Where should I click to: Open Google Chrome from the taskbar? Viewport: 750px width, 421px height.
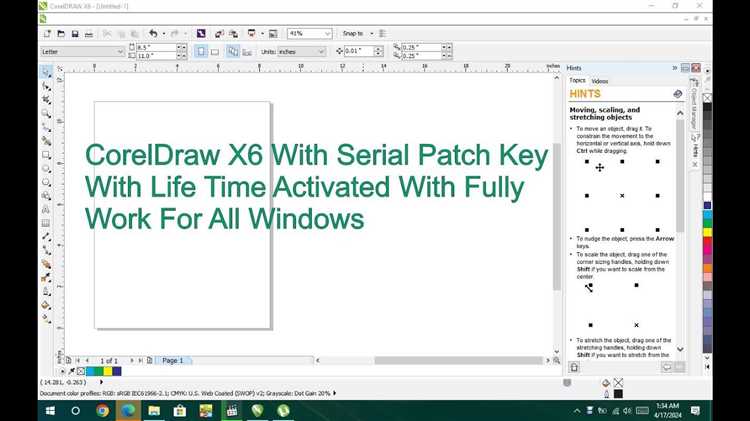102,410
